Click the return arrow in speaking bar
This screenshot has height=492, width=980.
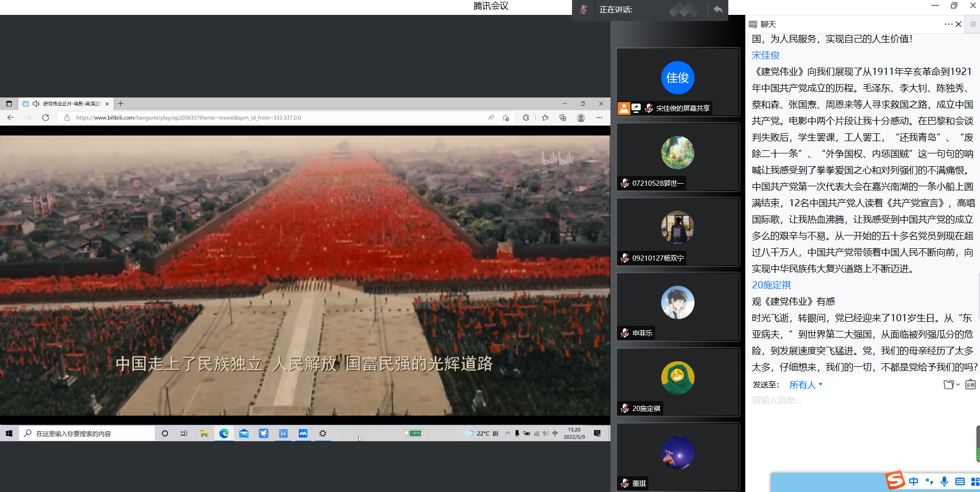718,9
